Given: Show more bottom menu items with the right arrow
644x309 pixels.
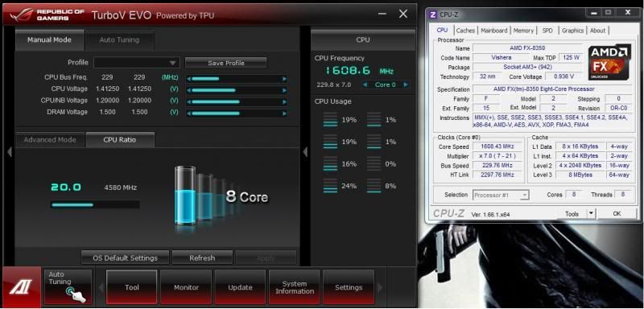Looking at the screenshot, I should 380,287.
